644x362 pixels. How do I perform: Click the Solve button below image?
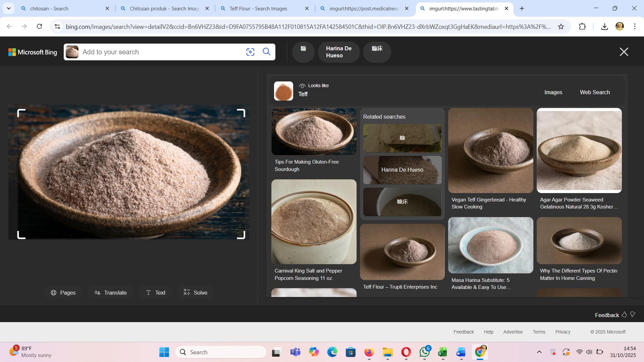click(195, 293)
